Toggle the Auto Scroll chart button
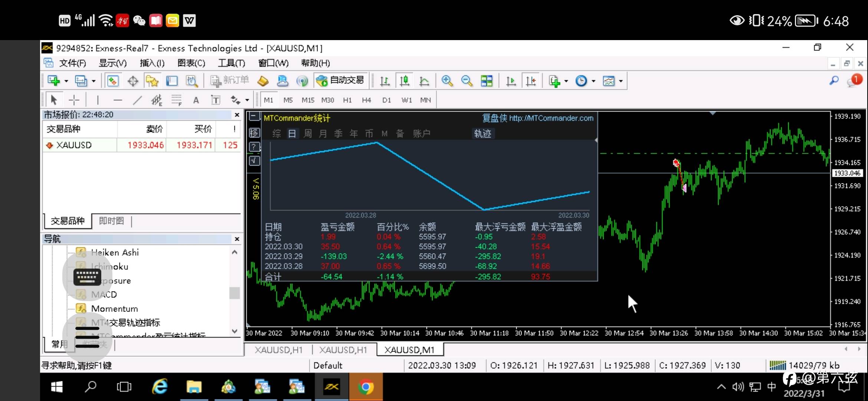This screenshot has height=401, width=868. point(511,81)
